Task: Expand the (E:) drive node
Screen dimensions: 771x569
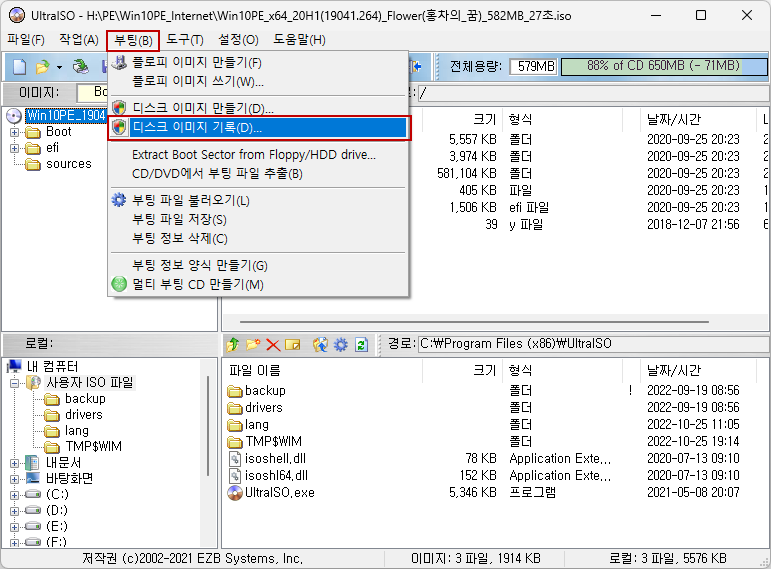Action: click(x=14, y=527)
